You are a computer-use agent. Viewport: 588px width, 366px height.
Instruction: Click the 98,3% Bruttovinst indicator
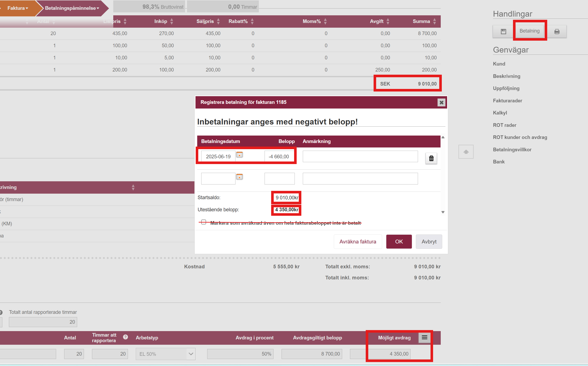pyautogui.click(x=149, y=7)
